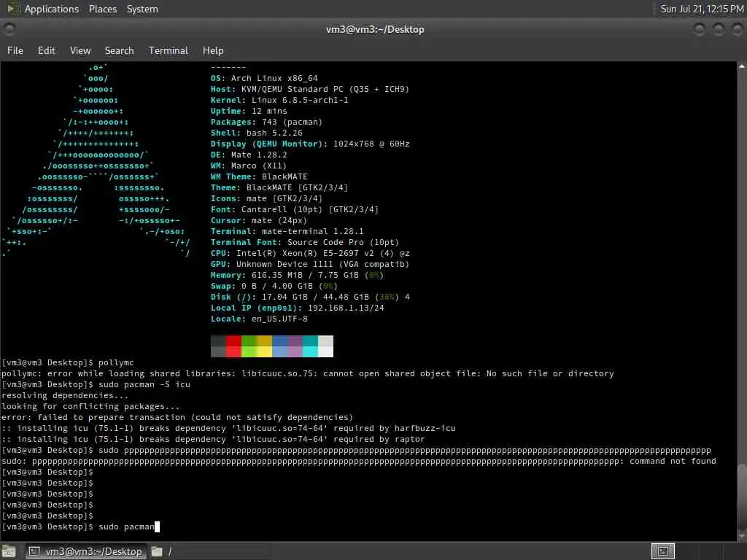747x560 pixels.
Task: Click the scrollbar up arrow in terminal
Action: click(742, 66)
